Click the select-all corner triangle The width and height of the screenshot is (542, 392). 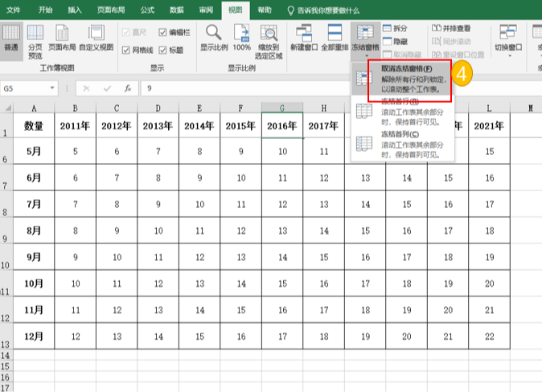[6, 108]
